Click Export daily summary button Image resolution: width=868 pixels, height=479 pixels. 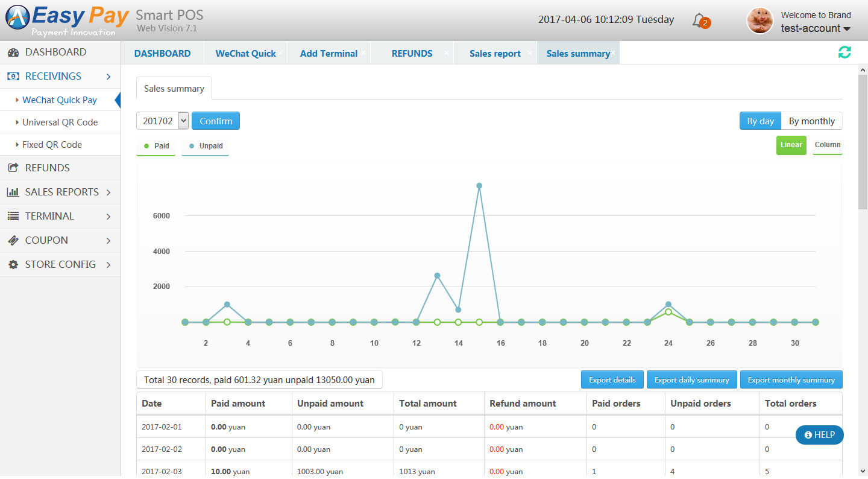point(691,380)
